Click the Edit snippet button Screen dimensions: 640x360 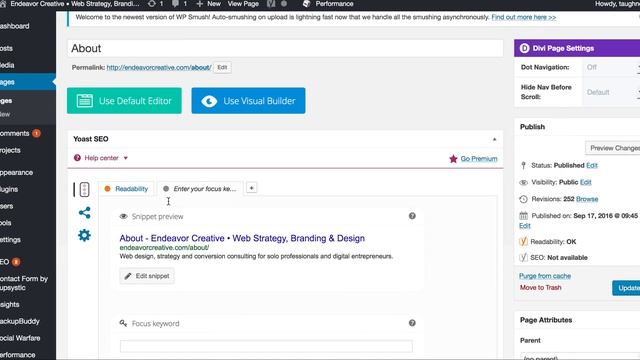coord(147,276)
